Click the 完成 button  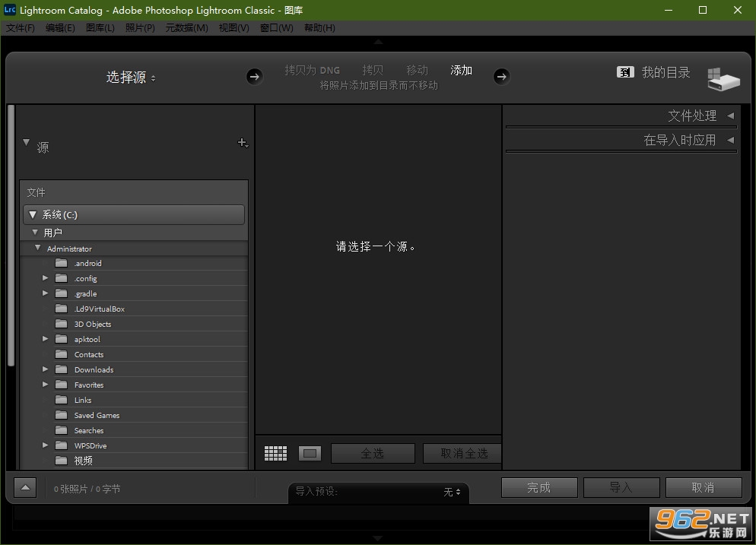(539, 488)
